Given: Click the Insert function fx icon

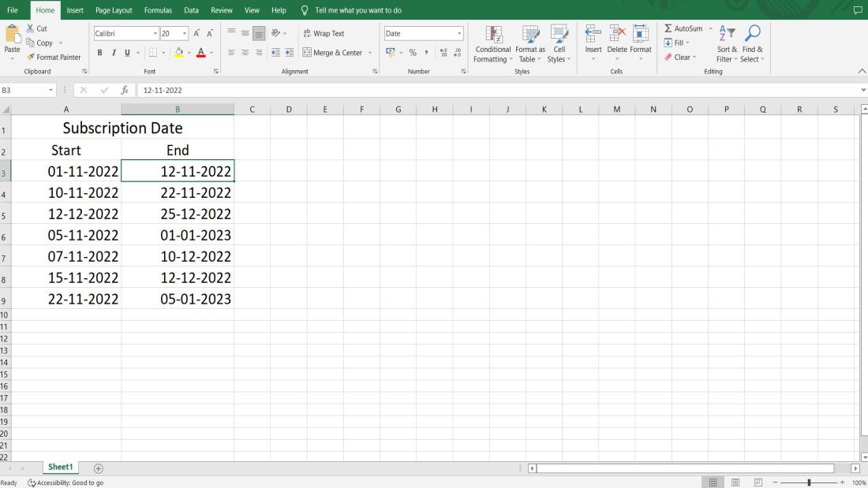Looking at the screenshot, I should tap(125, 90).
